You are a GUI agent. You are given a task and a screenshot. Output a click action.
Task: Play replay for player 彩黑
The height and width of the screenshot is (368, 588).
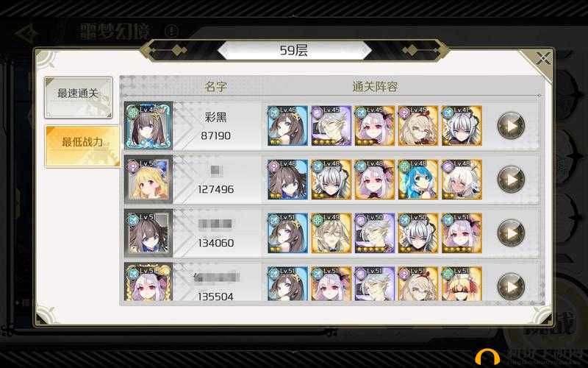tap(511, 126)
